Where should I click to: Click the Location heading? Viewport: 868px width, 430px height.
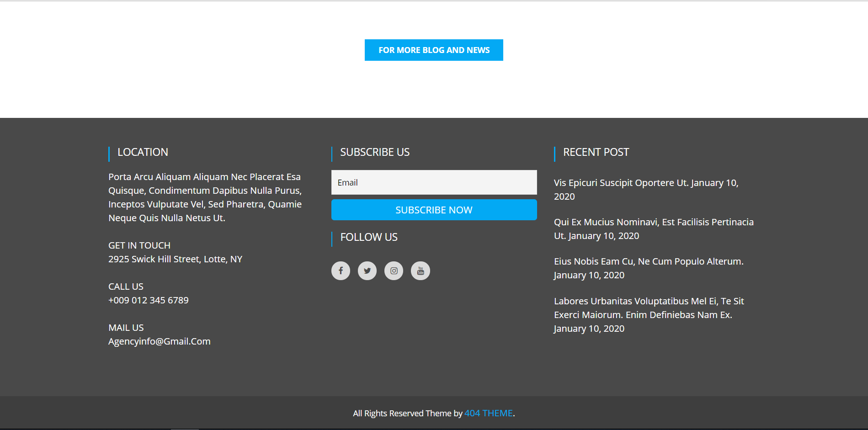[x=143, y=152]
